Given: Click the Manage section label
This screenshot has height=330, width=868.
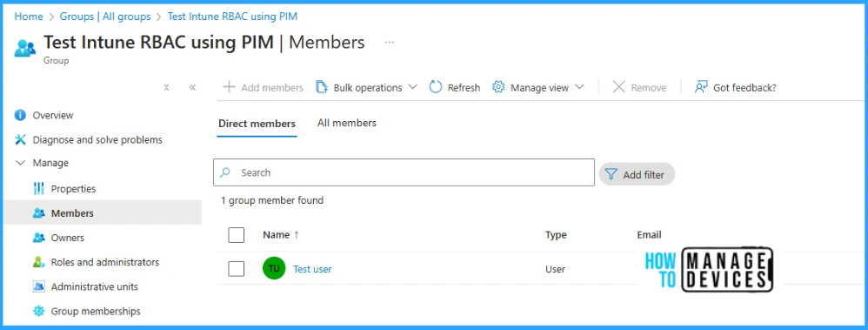Looking at the screenshot, I should coord(50,163).
